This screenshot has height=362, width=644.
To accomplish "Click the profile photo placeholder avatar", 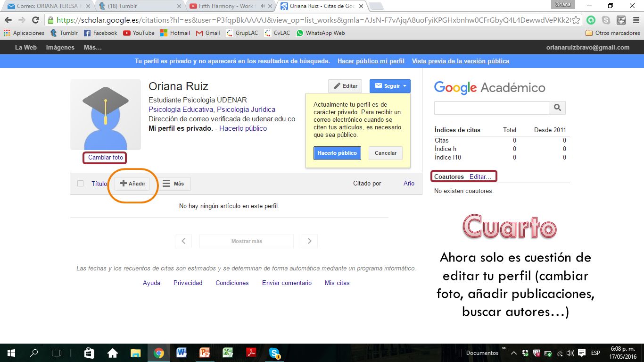I will [x=106, y=115].
